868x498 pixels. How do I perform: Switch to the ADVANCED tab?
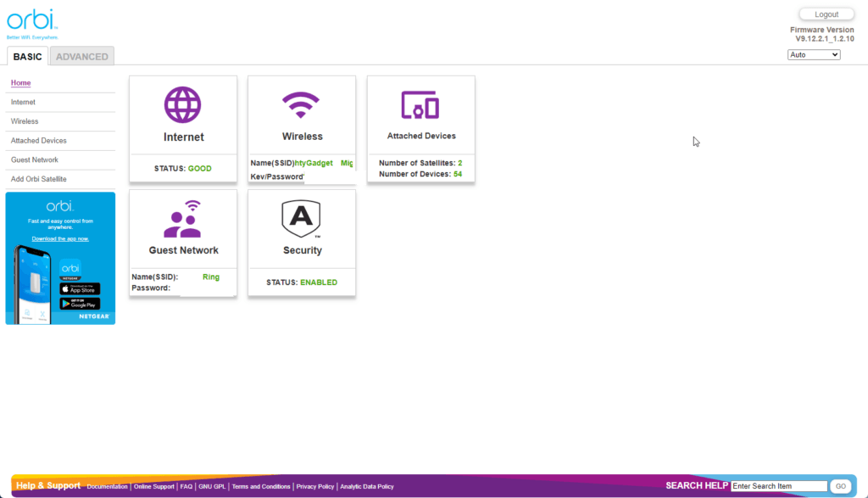(x=82, y=57)
